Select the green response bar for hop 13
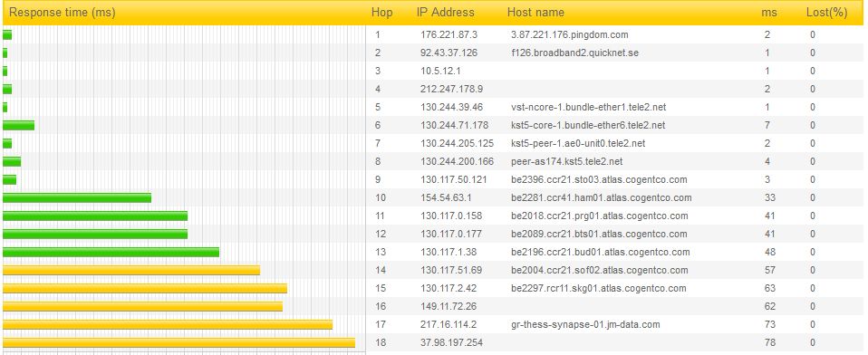The height and width of the screenshot is (355, 868). coord(111,252)
